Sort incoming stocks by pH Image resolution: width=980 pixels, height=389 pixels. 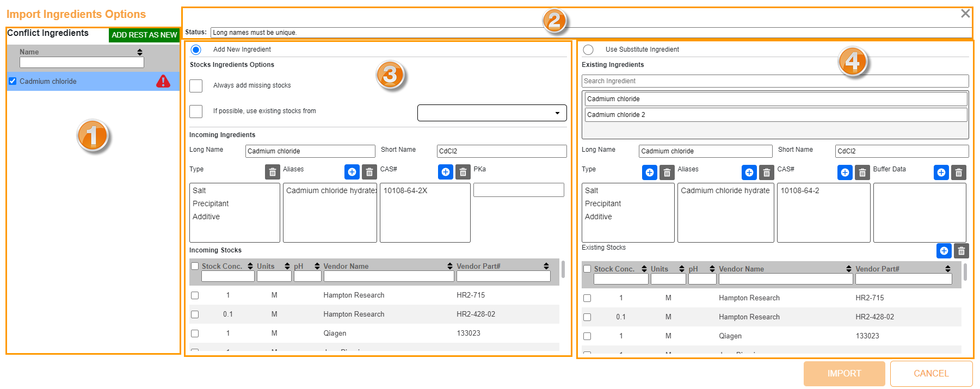point(317,266)
